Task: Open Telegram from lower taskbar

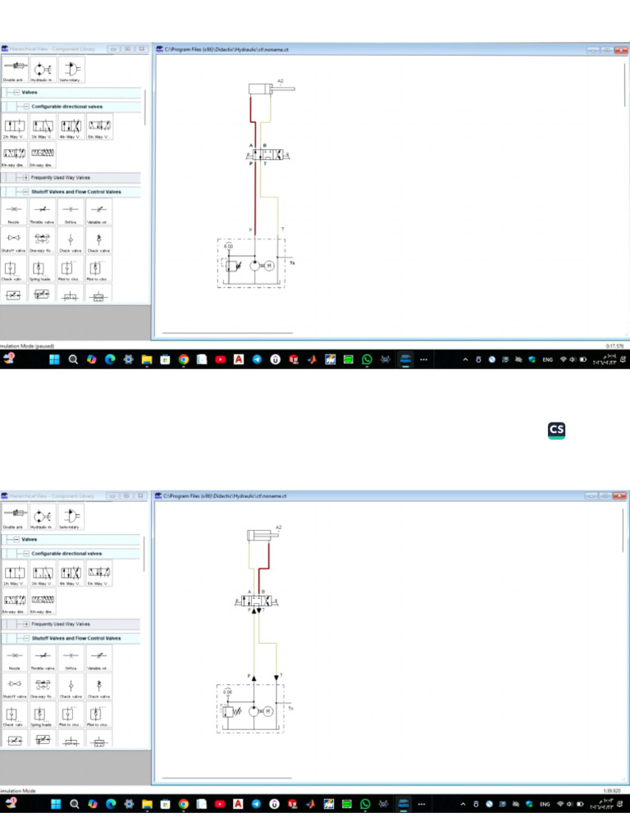Action: (x=256, y=804)
